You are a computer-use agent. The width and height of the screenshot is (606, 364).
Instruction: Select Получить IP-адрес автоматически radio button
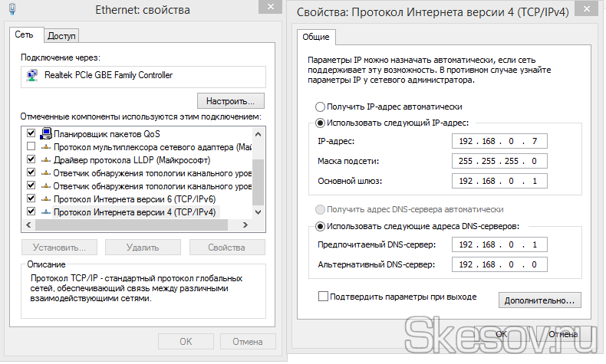click(x=320, y=107)
